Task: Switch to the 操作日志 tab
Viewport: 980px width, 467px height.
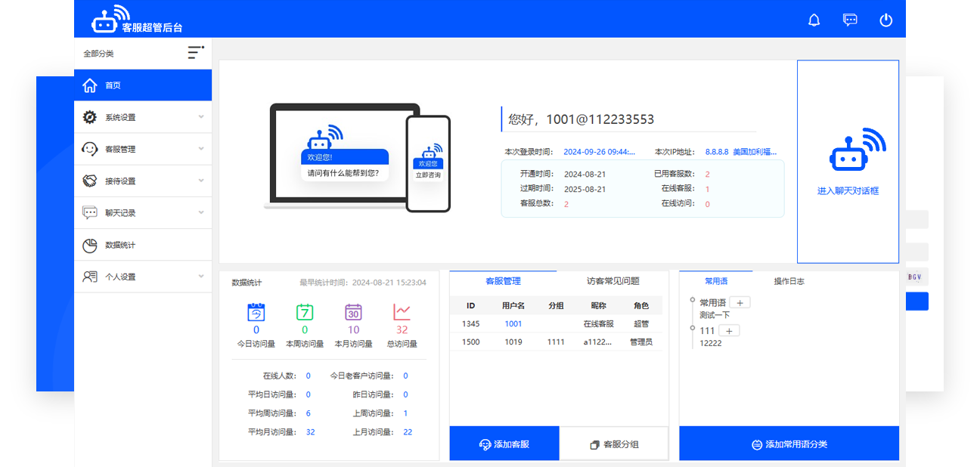Action: pos(789,281)
